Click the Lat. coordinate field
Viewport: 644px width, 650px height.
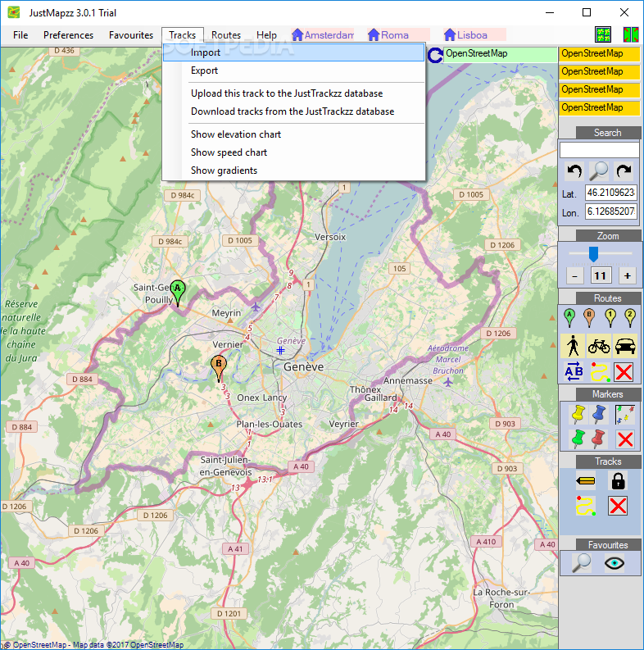coord(611,193)
